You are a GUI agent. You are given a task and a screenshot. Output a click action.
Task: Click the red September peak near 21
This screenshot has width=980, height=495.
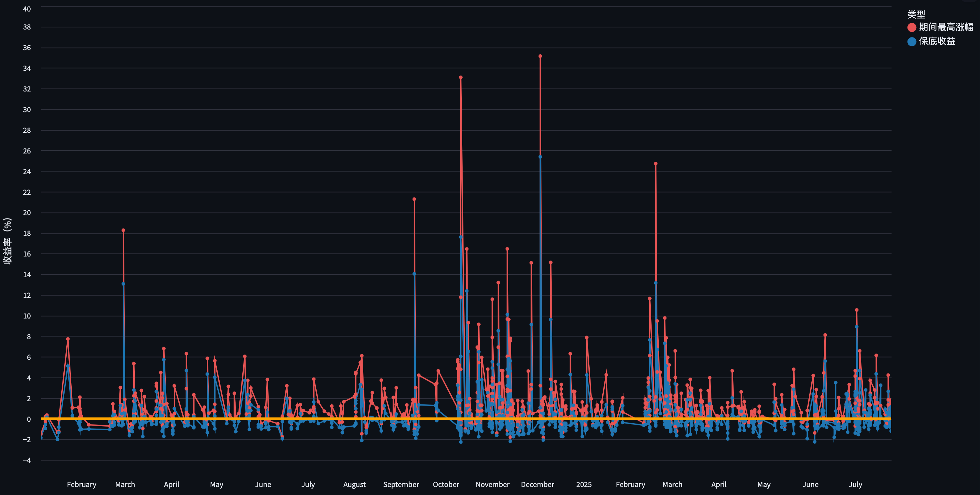pos(414,199)
